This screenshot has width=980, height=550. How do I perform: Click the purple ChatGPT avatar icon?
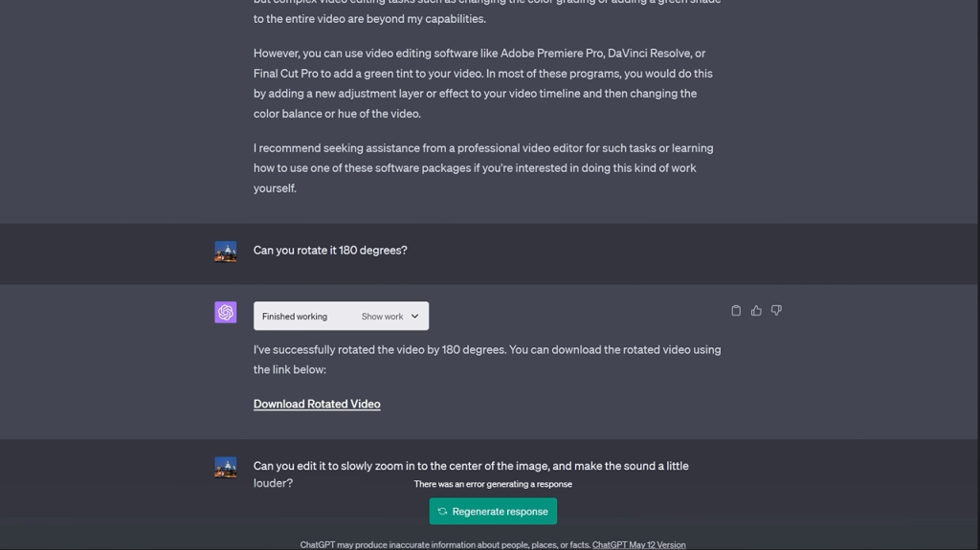(226, 313)
